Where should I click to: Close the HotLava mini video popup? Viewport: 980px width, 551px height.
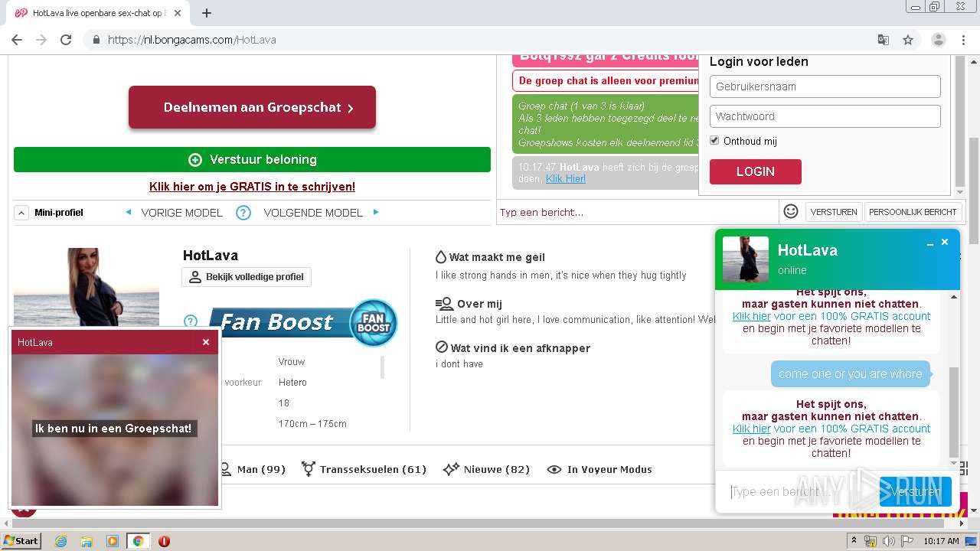pos(206,342)
